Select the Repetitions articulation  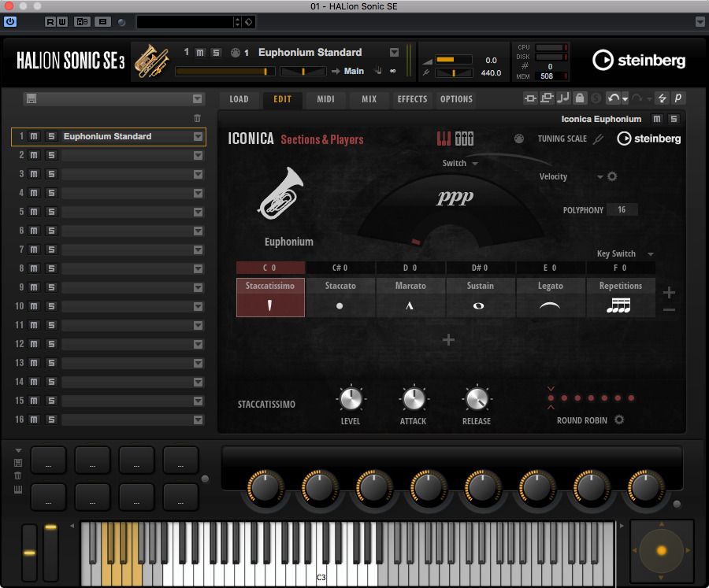[x=621, y=297]
